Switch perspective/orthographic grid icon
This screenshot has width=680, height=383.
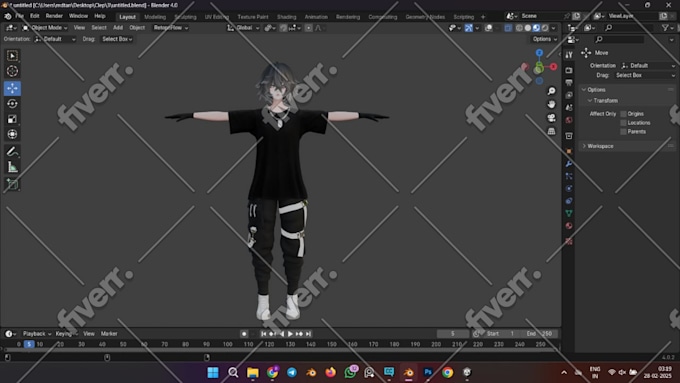551,131
